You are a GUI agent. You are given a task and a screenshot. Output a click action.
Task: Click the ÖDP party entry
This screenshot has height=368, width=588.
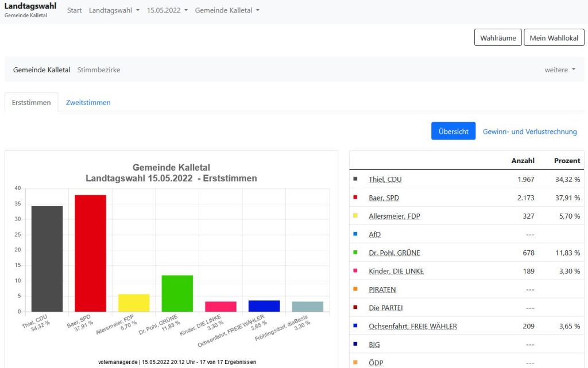(x=376, y=363)
